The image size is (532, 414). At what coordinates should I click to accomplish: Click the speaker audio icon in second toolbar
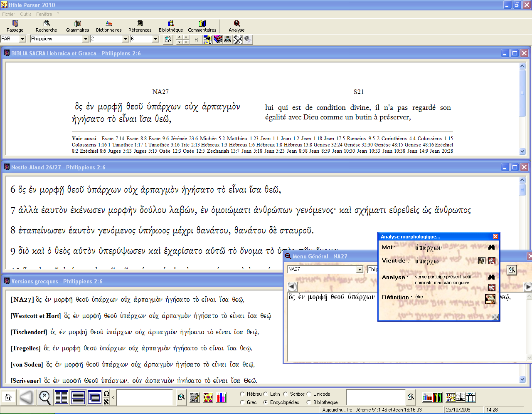(x=248, y=39)
